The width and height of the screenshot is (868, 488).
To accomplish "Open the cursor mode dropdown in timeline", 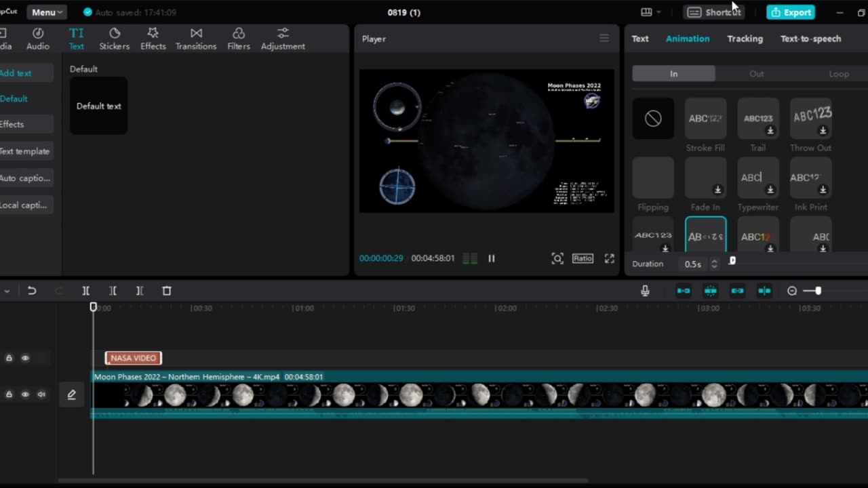I will tap(7, 291).
